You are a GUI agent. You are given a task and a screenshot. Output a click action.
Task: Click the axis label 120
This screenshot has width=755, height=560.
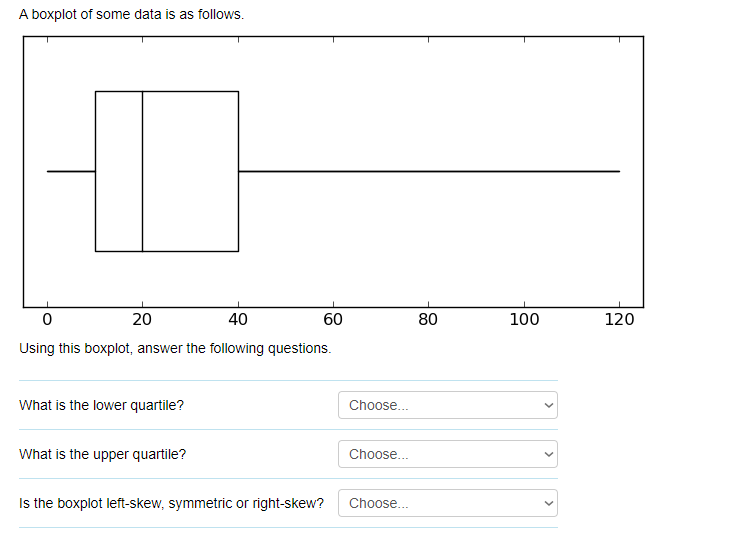620,319
